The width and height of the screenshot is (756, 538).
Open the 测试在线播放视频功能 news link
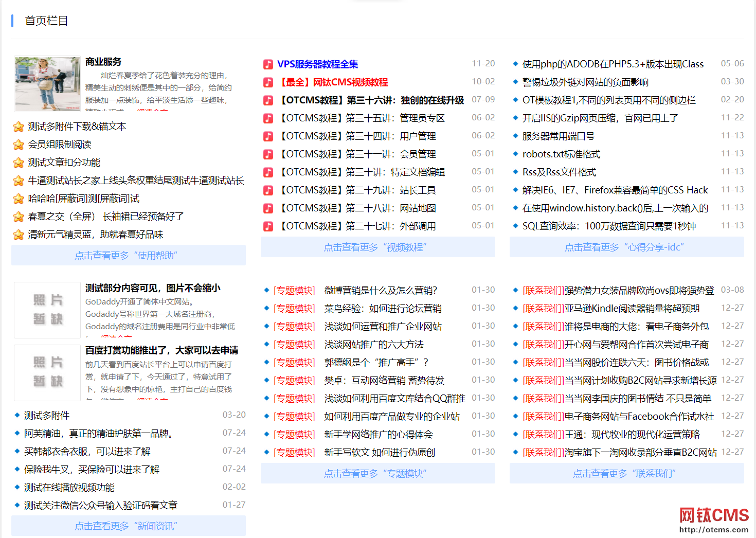[x=69, y=488]
